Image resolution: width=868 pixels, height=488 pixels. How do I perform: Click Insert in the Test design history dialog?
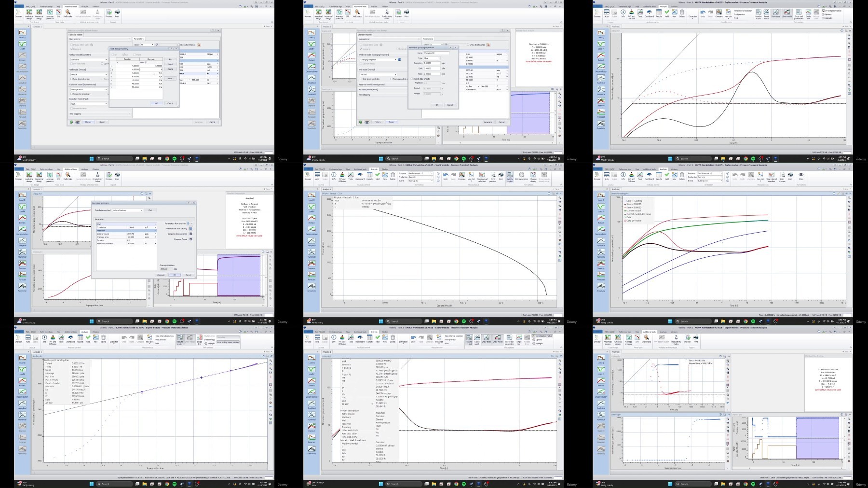click(170, 64)
